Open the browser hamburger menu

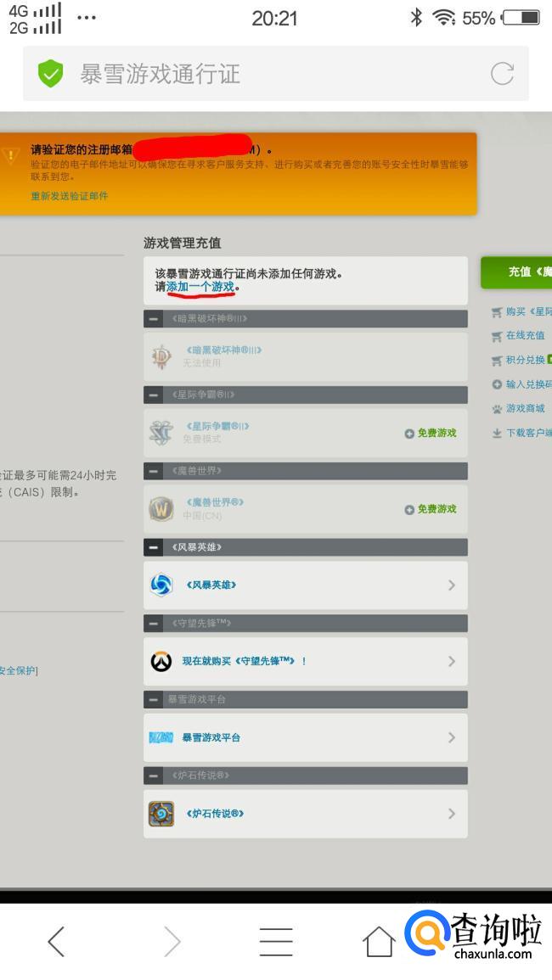point(276,942)
